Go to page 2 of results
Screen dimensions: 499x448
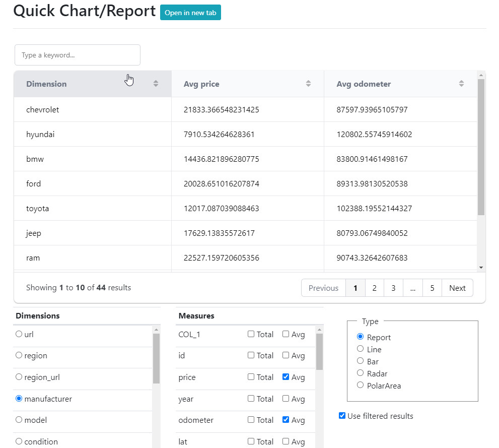pyautogui.click(x=374, y=288)
